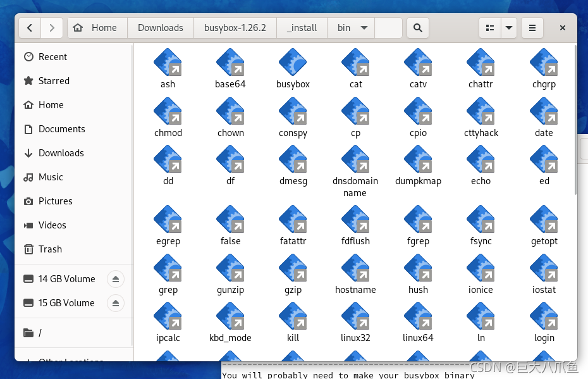Select the dnsdomainname link icon

(355, 159)
